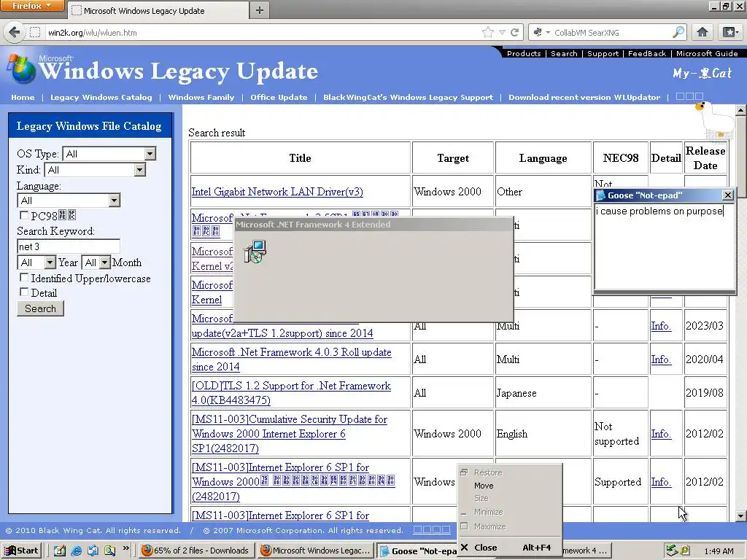
Task: Open MS11-003 Cumulative Security Update link
Action: 289,433
